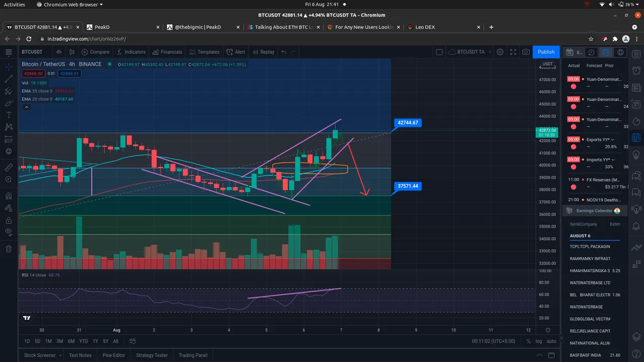
Task: Toggle magnet mode
Action: click(x=9, y=196)
